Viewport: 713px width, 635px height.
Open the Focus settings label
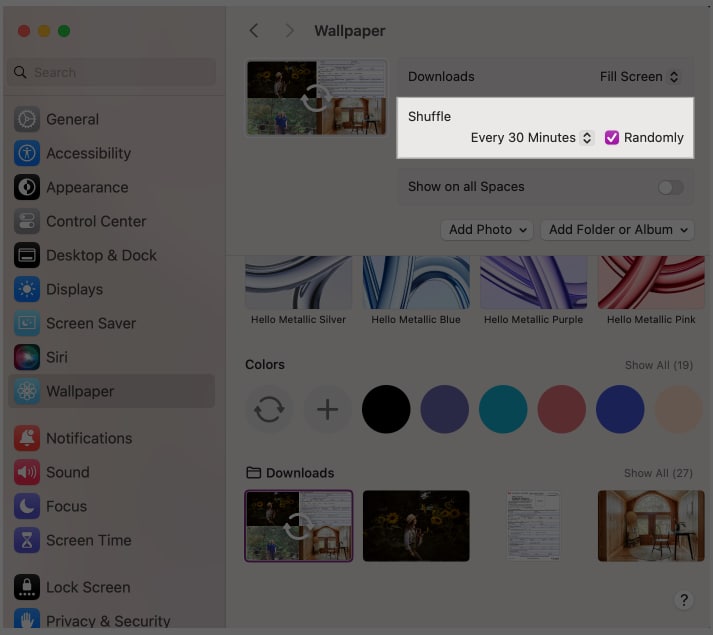[x=66, y=506]
